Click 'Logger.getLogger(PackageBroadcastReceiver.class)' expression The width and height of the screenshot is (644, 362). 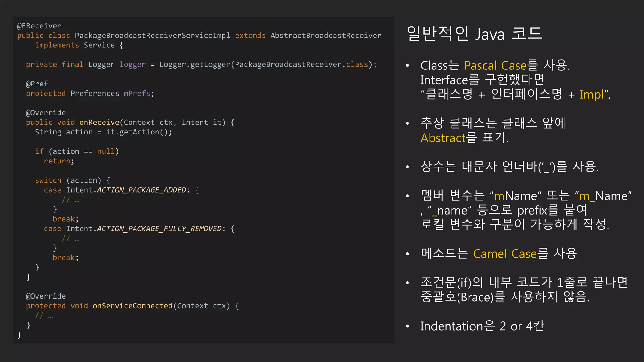266,64
